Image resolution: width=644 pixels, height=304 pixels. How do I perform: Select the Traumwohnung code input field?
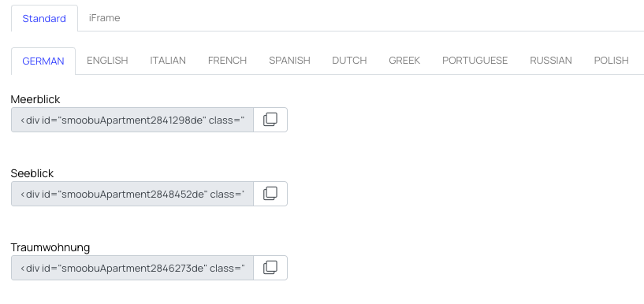point(132,268)
